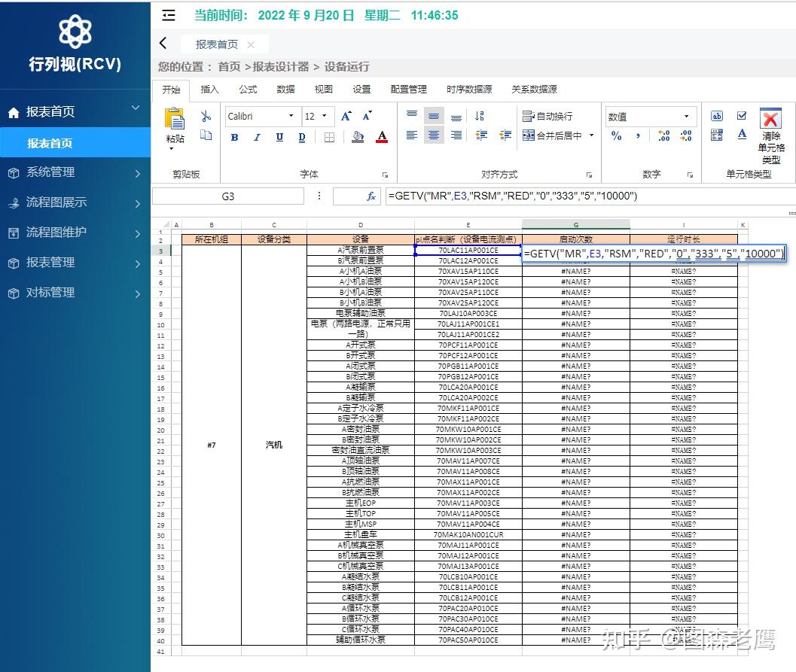Toggle Underline formatting
The width and height of the screenshot is (796, 672).
coord(279,137)
